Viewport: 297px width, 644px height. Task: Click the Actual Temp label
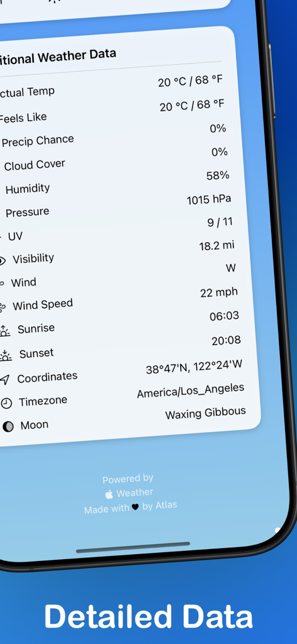click(x=27, y=92)
